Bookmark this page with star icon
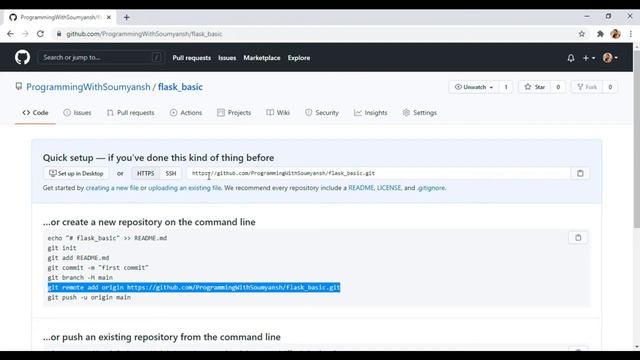 [582, 34]
